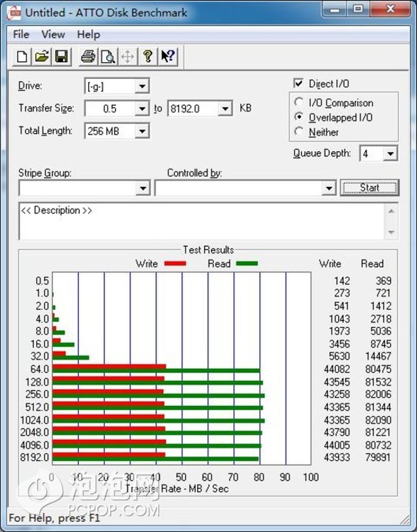Click the ATTO application title bar icon

point(15,12)
